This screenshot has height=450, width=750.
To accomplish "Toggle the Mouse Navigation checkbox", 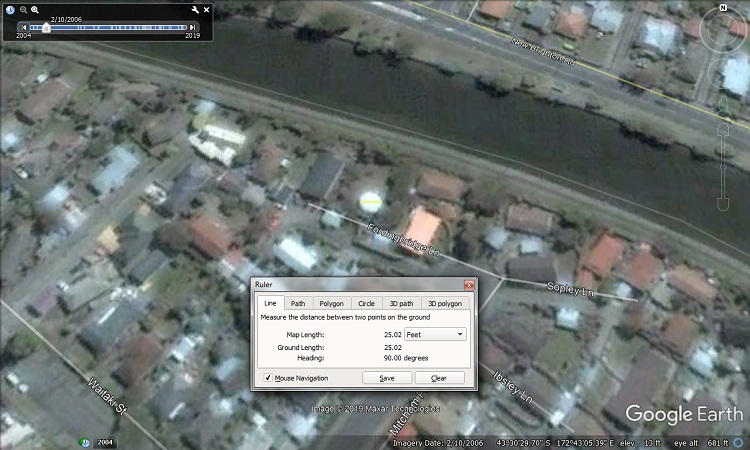I will pos(268,378).
